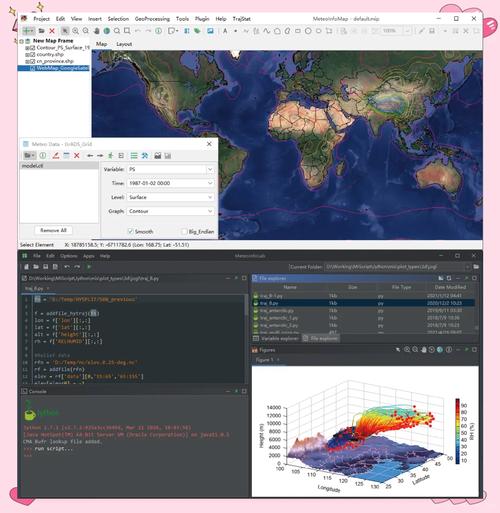Uncheck the country.shp layer visibility
This screenshot has height=513, width=500.
(x=33, y=54)
